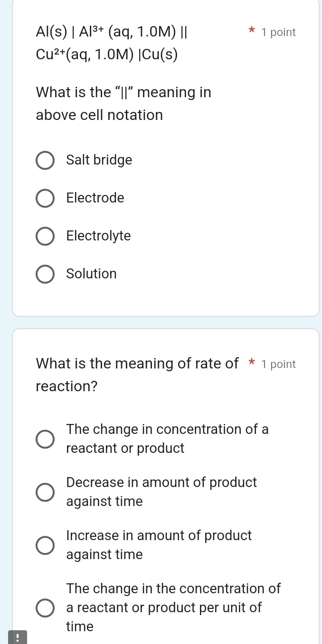Click the 'Decrease in amount of product against time' text
322x644 pixels.
161,492
